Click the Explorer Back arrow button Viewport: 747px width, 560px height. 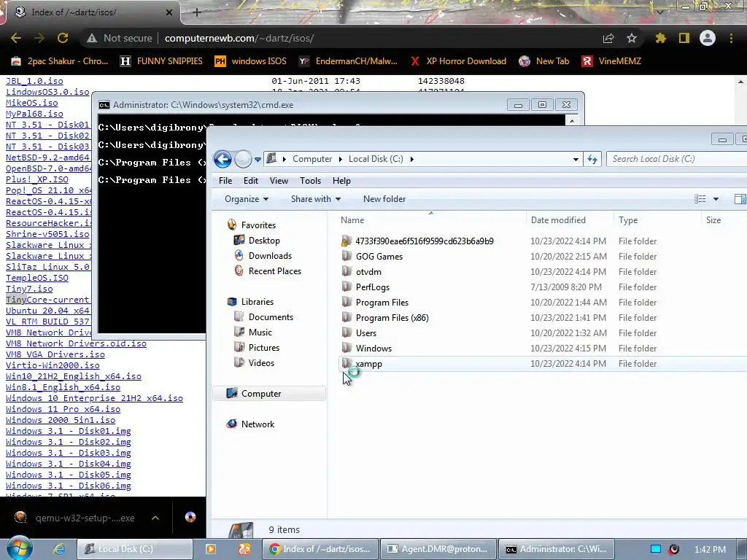[222, 159]
